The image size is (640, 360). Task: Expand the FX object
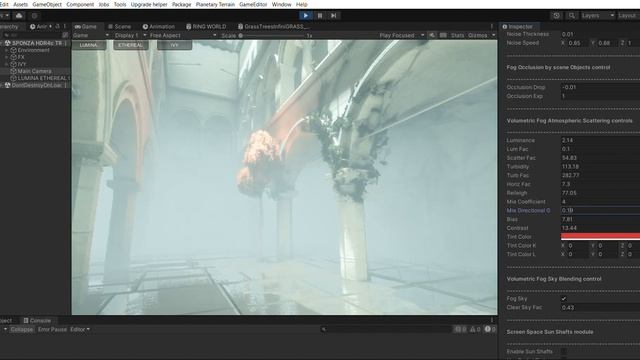click(x=6, y=57)
